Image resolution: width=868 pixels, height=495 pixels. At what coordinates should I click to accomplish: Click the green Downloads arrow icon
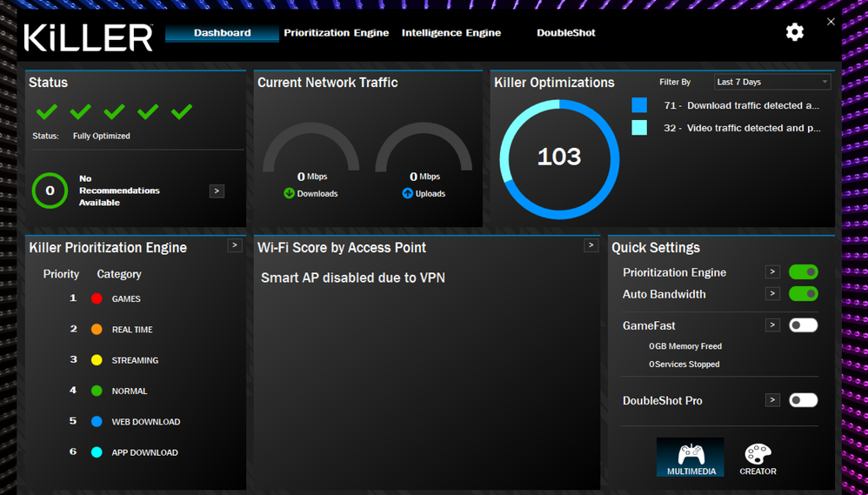click(x=289, y=193)
